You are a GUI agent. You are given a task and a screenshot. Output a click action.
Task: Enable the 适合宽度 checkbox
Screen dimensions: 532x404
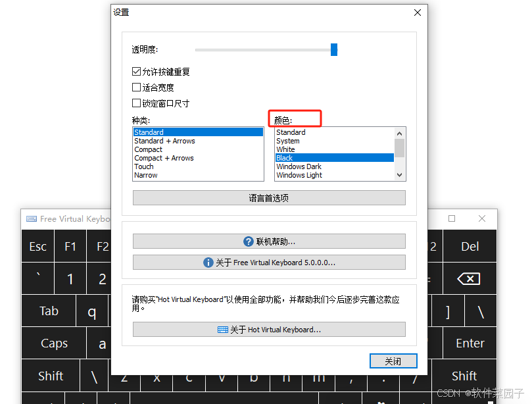click(x=136, y=88)
